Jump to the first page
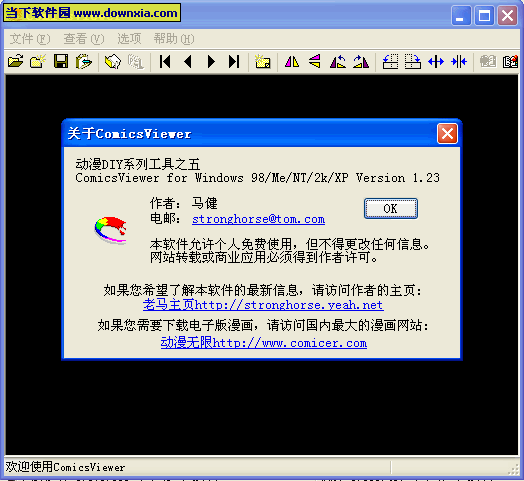The height and width of the screenshot is (481, 524). click(165, 62)
